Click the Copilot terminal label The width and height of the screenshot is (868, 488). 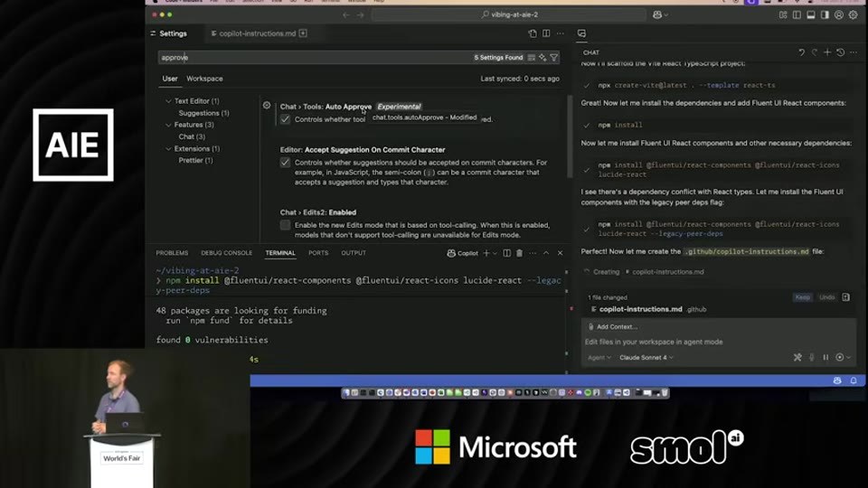click(x=462, y=253)
